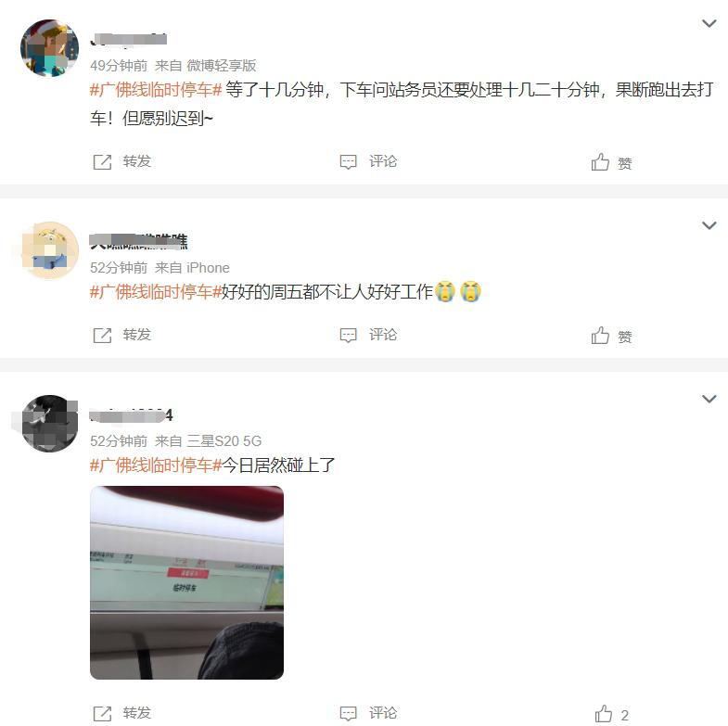Click 微博轻享版 source link
The image size is (728, 726).
tap(222, 66)
